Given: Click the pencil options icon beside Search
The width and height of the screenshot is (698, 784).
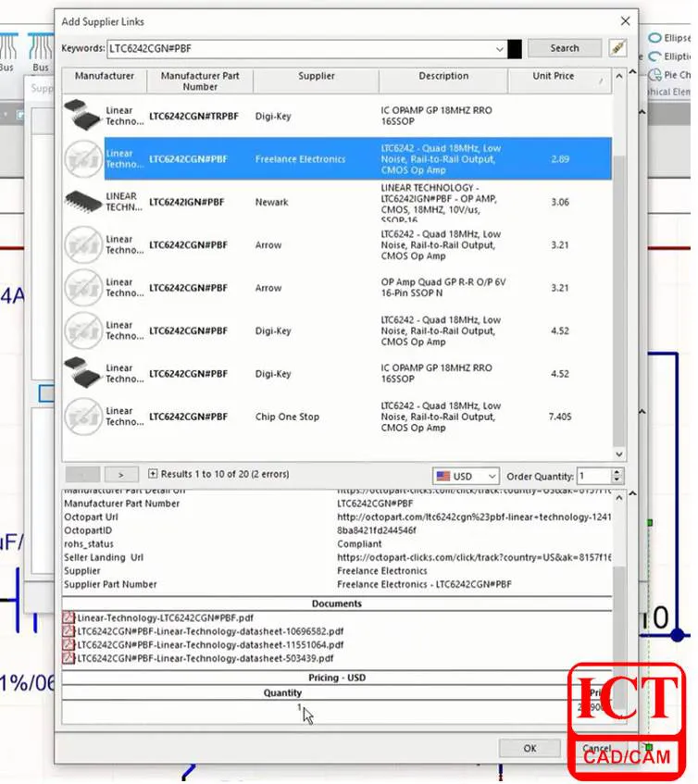Looking at the screenshot, I should tap(618, 48).
